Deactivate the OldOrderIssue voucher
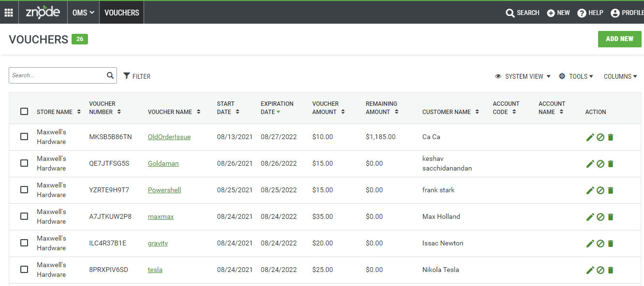This screenshot has height=286, width=644. click(x=600, y=137)
